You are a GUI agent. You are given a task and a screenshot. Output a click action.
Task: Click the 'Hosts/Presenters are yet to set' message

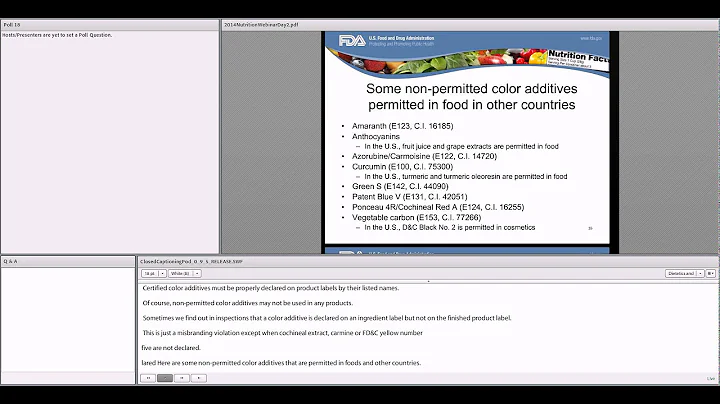pos(57,35)
